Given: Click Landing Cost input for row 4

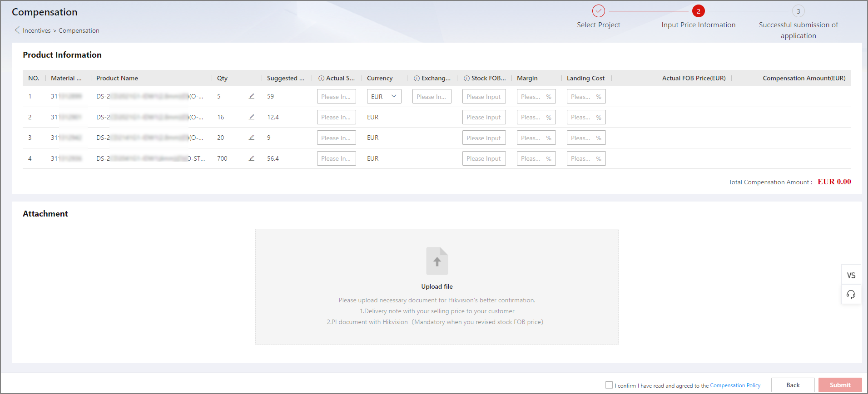Looking at the screenshot, I should (x=586, y=158).
